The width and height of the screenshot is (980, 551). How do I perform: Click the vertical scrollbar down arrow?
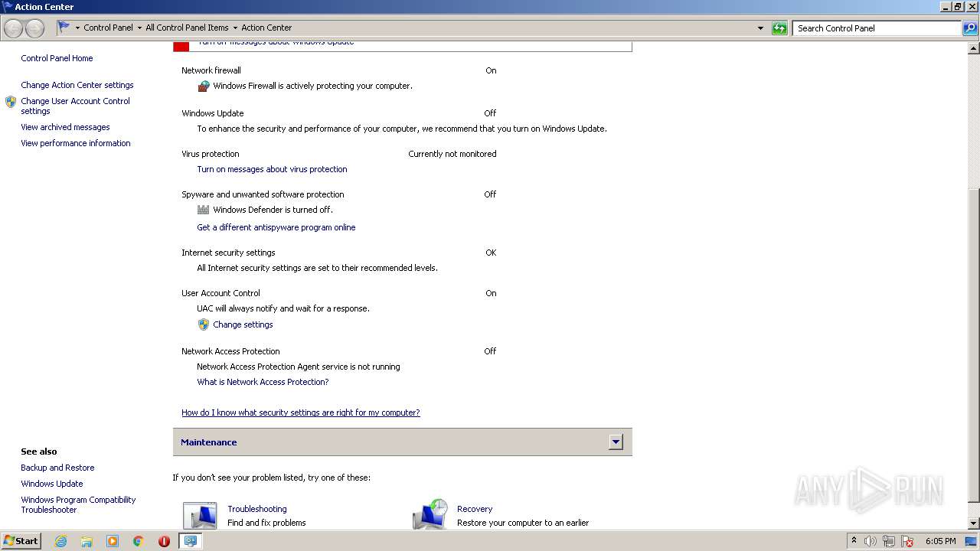(x=974, y=523)
